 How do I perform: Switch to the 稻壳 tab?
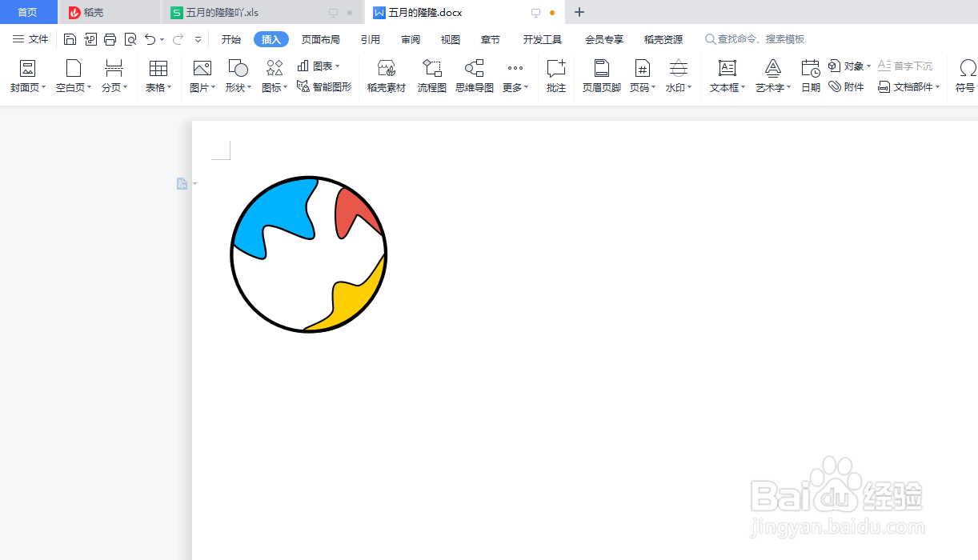coord(110,12)
